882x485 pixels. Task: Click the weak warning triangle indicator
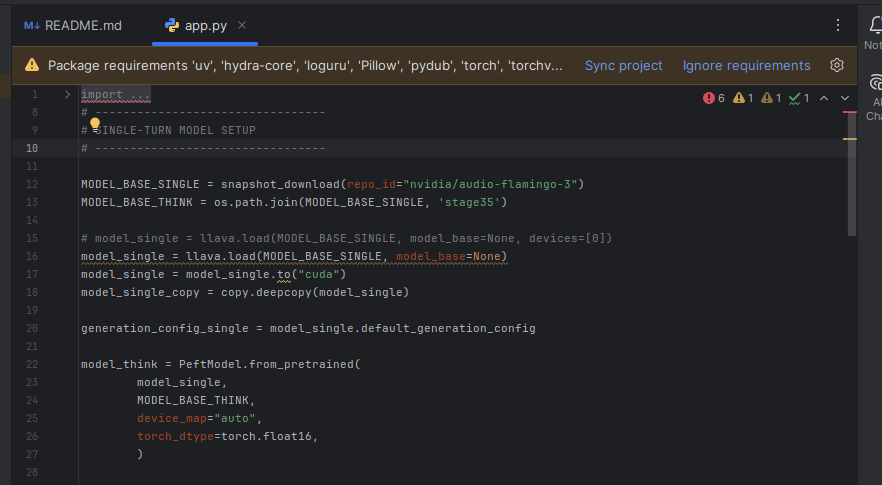coord(770,98)
